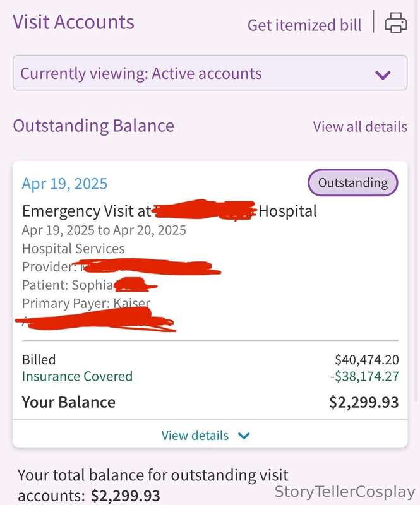Select the Primary Payer Kaiser line

click(x=86, y=303)
